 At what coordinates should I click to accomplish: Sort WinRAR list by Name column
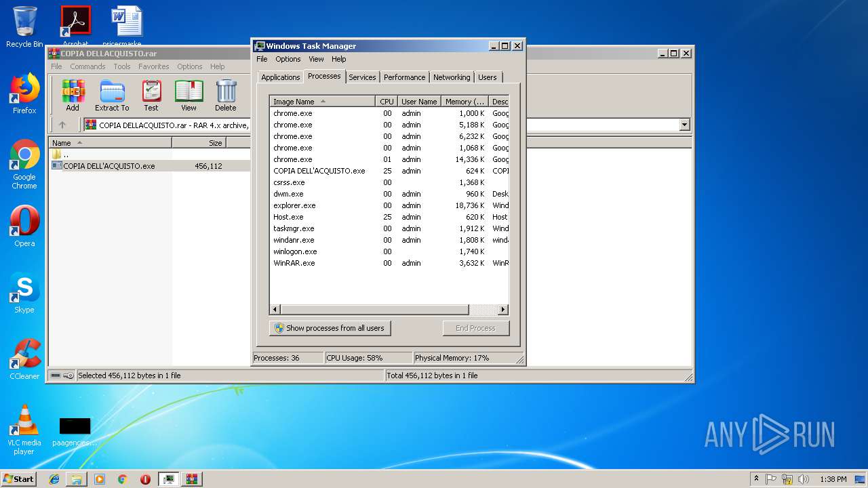click(111, 143)
